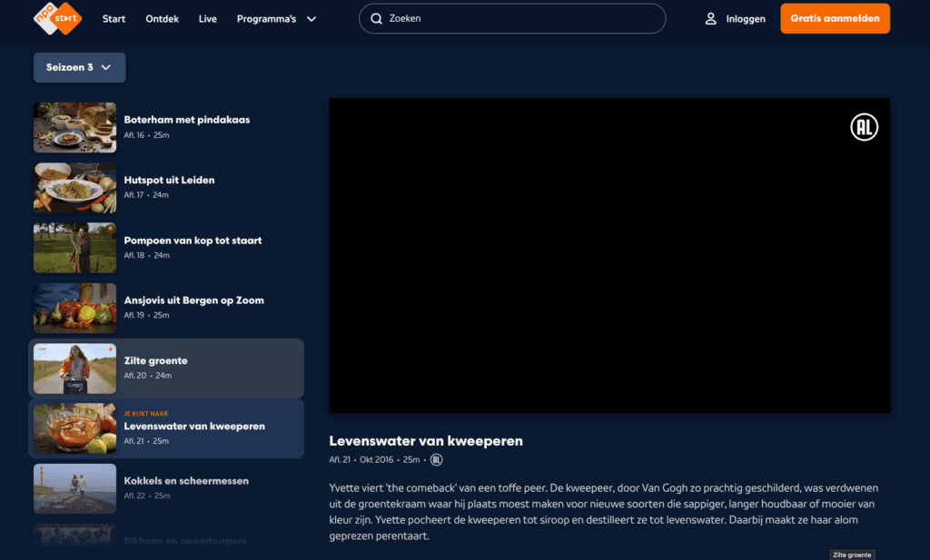This screenshot has height=560, width=930.
Task: Select the Hutspot uit Leiden thumbnail
Action: pos(75,187)
